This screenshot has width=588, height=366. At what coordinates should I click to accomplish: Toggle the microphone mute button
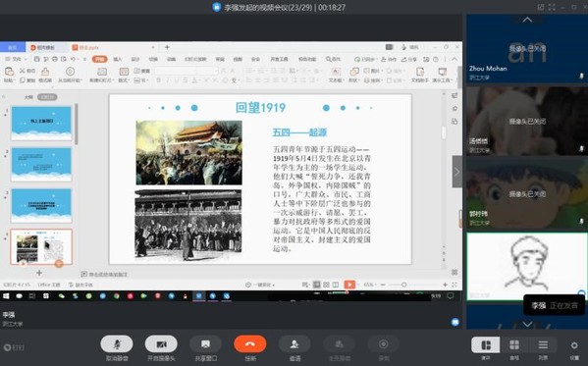click(117, 343)
